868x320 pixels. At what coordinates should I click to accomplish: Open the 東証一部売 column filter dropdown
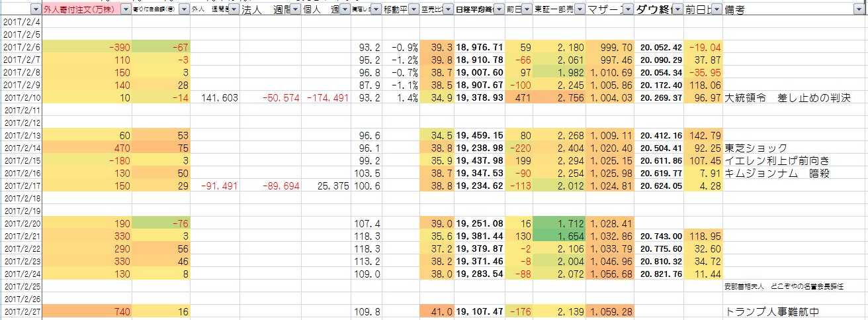point(578,10)
